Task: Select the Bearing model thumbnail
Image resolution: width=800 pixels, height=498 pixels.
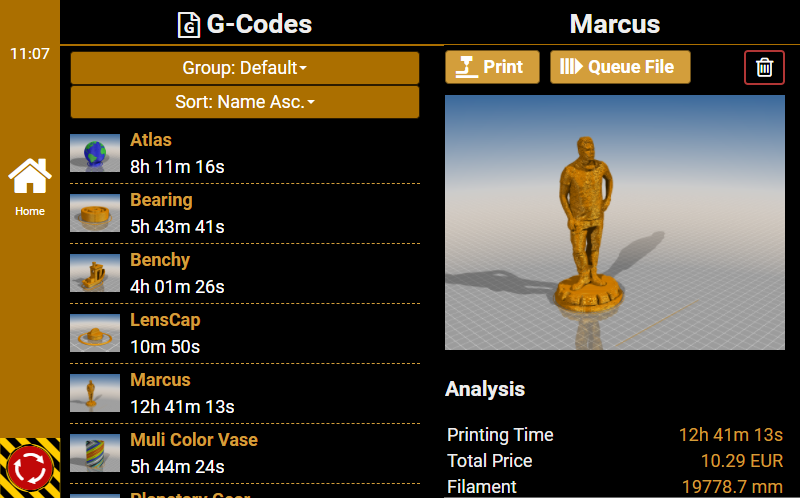Action: (x=95, y=213)
